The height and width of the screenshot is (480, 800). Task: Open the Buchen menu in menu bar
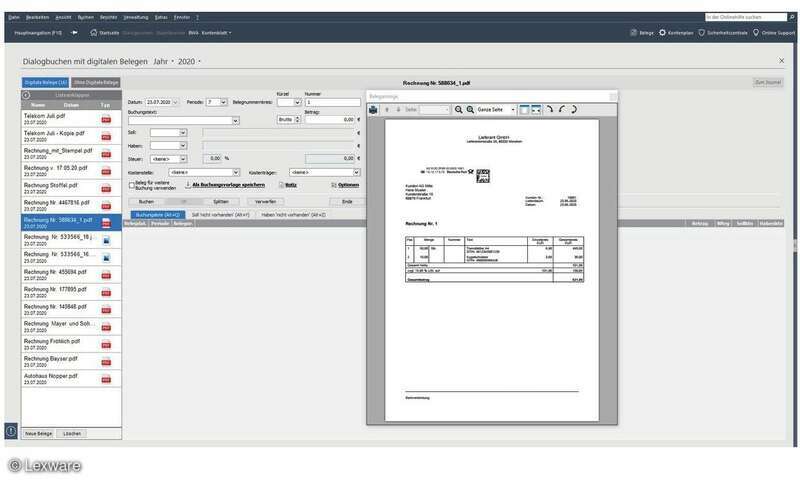[86, 17]
